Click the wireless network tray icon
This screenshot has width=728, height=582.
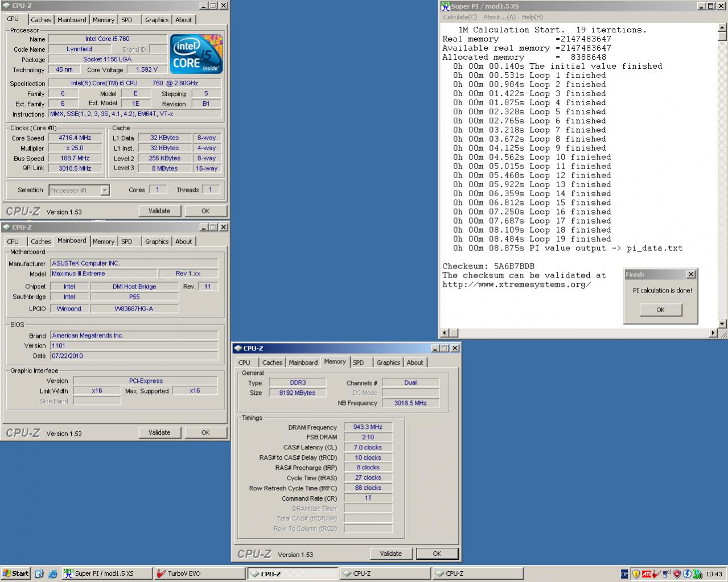coord(665,574)
